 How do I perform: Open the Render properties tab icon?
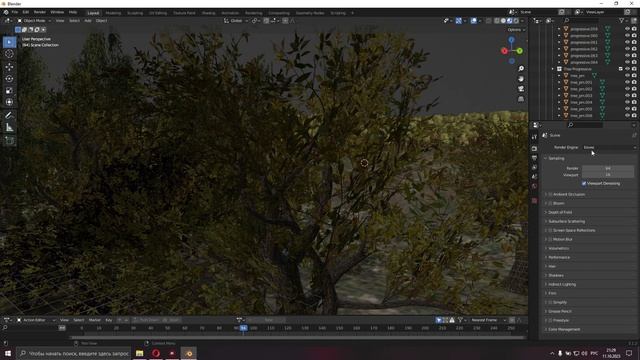pos(534,149)
